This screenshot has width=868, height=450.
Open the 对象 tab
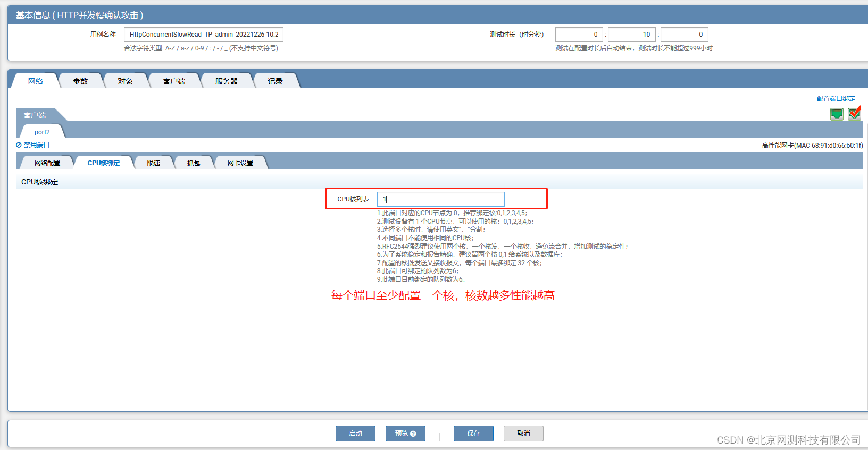[126, 81]
